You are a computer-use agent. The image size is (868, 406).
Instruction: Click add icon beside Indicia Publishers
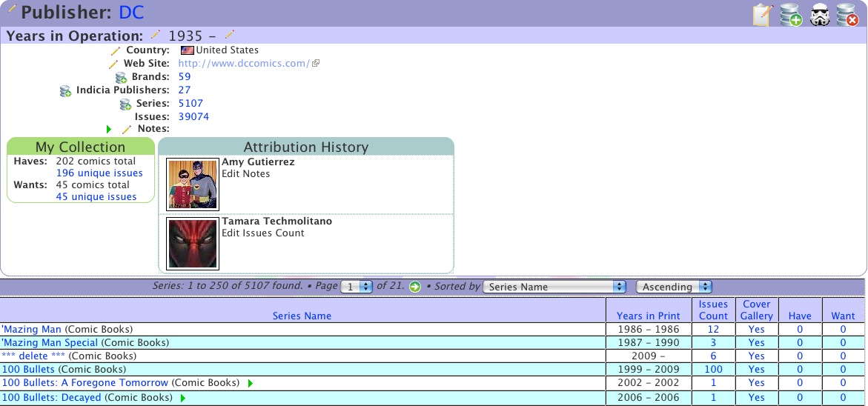(66, 90)
